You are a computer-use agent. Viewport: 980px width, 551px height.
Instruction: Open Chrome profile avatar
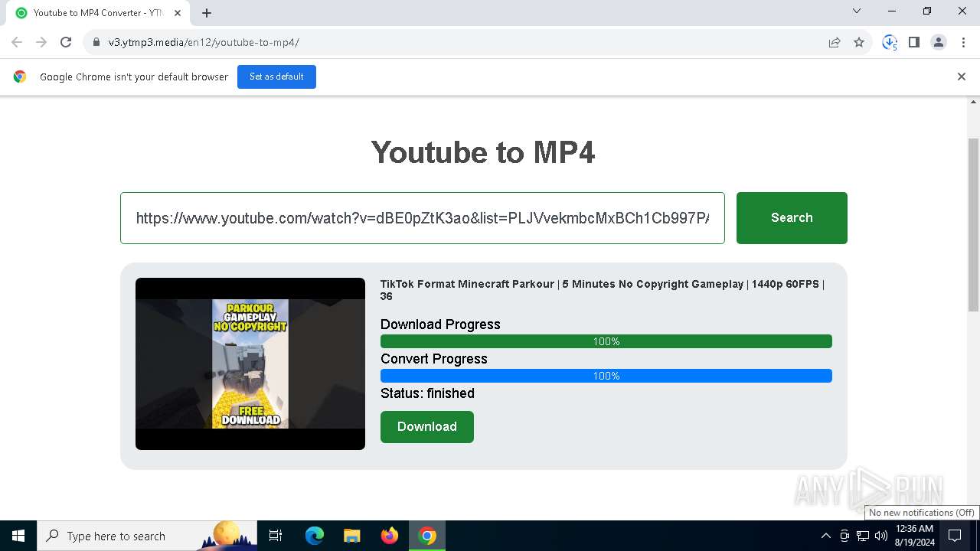[939, 42]
